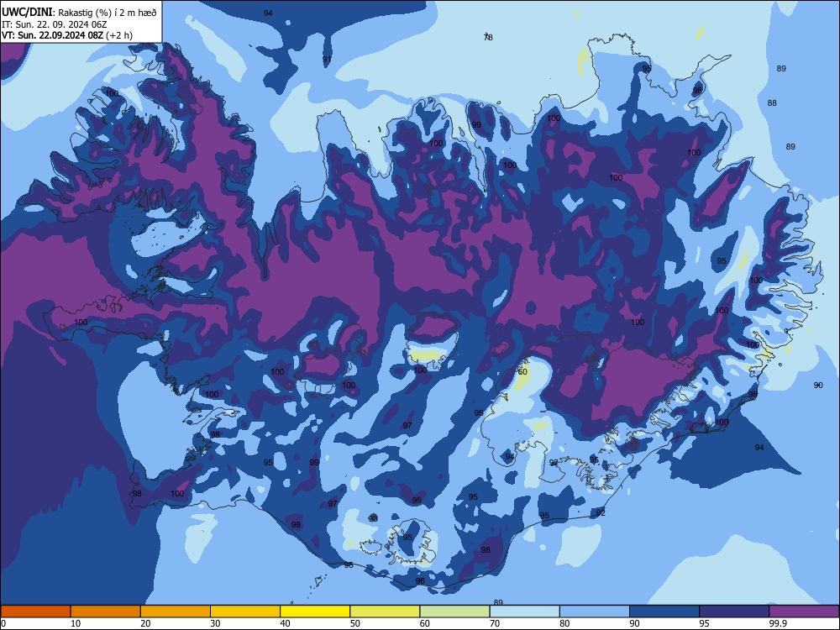Click the legend tick label '10'

pos(76,623)
